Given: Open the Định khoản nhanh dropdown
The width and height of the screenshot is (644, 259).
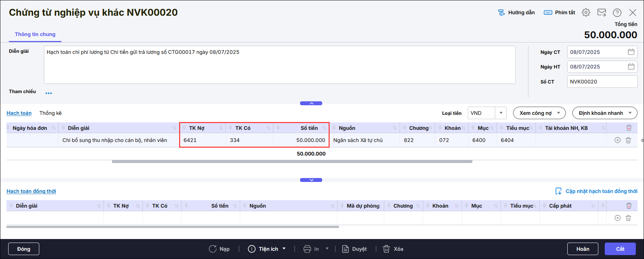Looking at the screenshot, I should pos(604,113).
